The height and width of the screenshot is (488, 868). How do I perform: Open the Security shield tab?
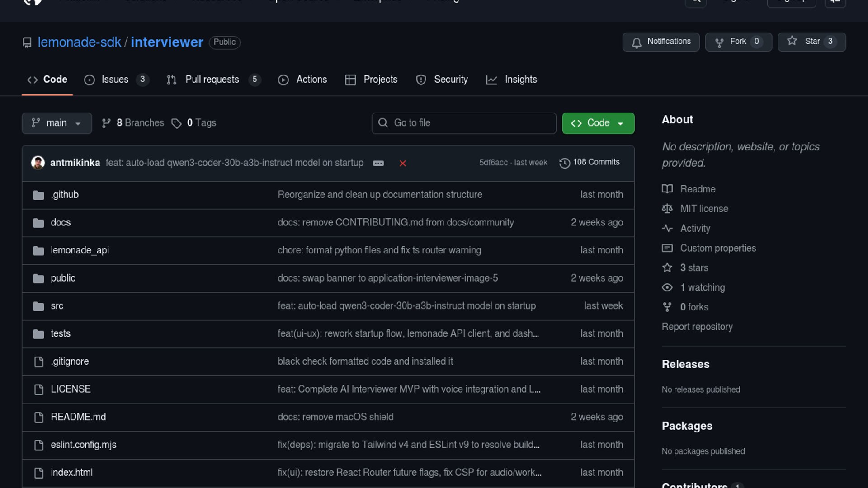(421, 80)
